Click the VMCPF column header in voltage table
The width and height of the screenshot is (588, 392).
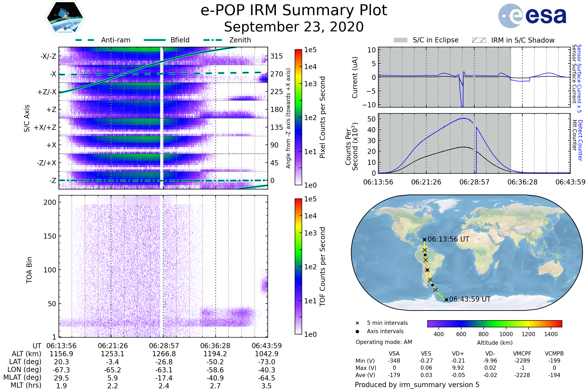[x=522, y=354]
